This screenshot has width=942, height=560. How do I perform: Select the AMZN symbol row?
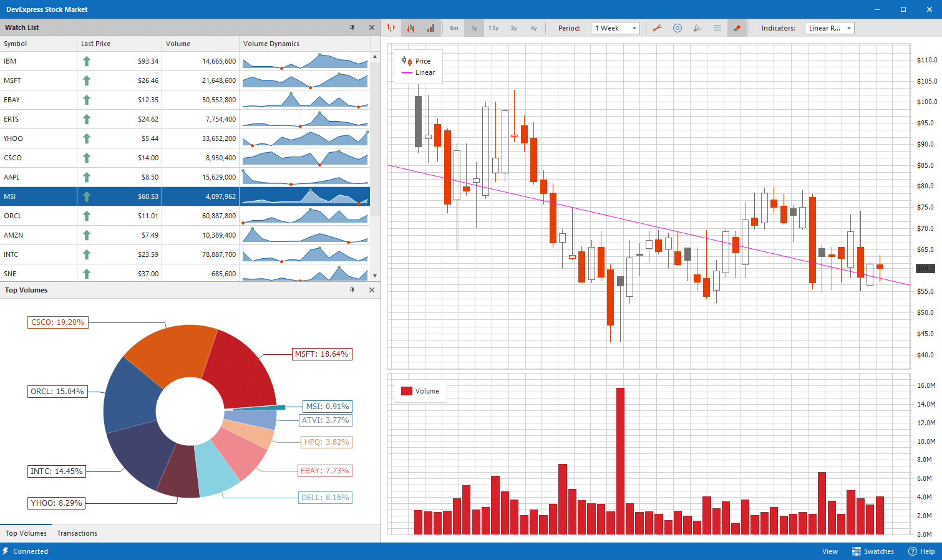pos(185,235)
